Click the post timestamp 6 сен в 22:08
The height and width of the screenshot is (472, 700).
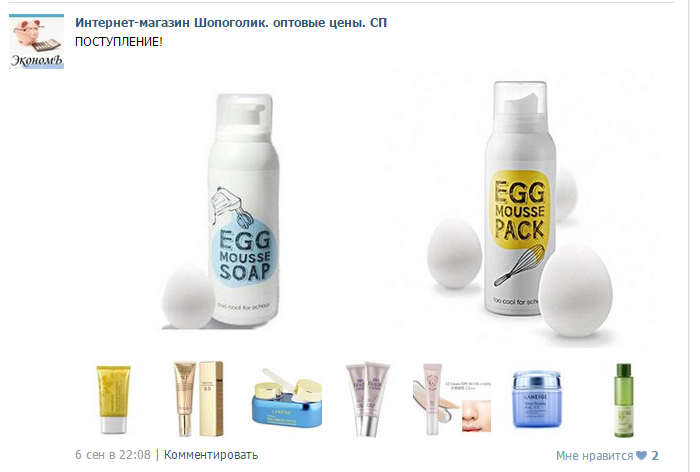click(112, 455)
